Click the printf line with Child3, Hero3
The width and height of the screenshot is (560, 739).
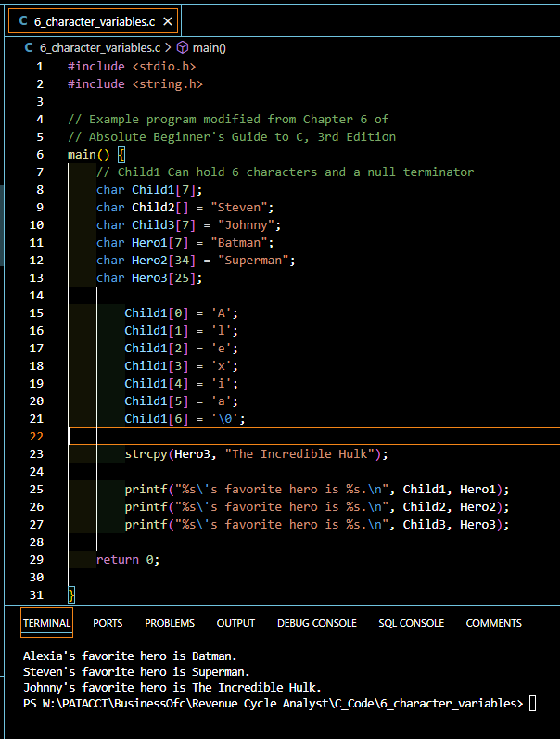[317, 525]
